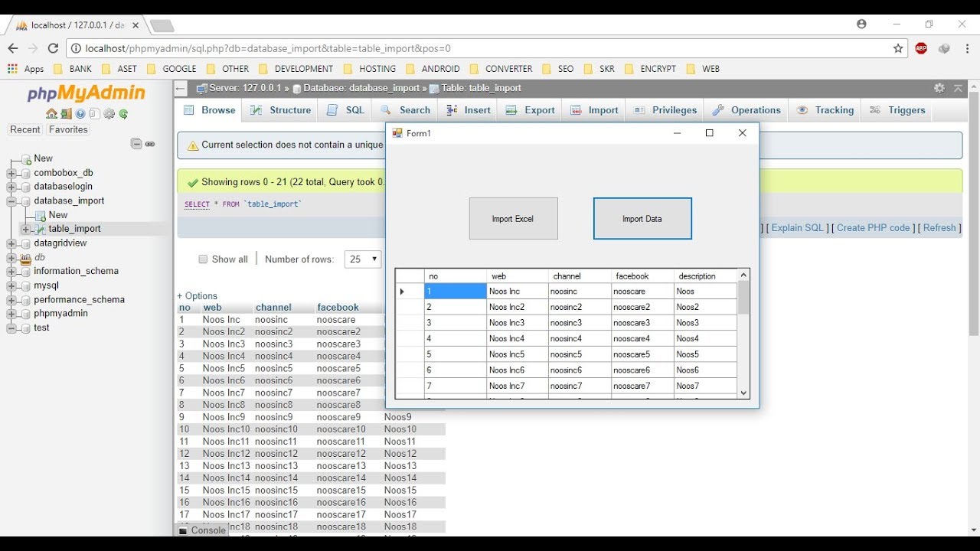980x551 pixels.
Task: Click the Chrome profile avatar icon
Action: point(862,24)
